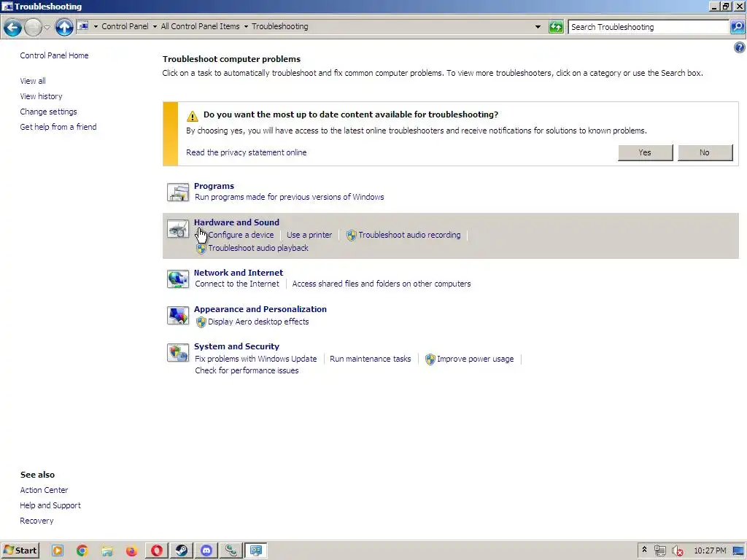Click Appearance and Personalization category icon
This screenshot has width=747, height=560.
pos(178,315)
